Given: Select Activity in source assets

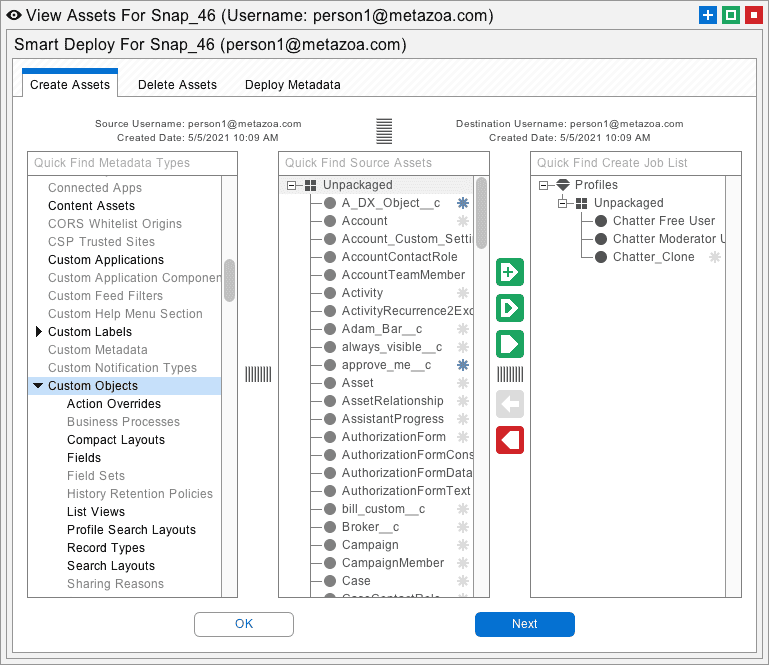Looking at the screenshot, I should coord(362,293).
